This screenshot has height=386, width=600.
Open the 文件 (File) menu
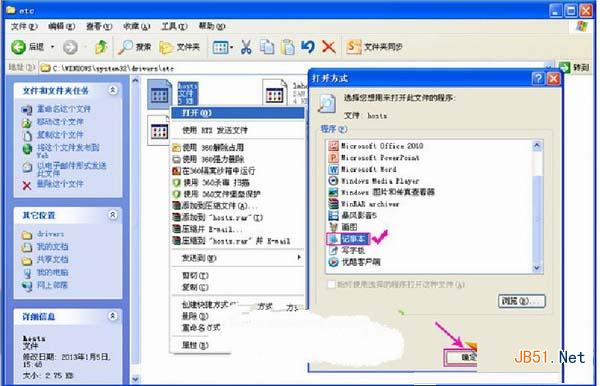click(x=24, y=26)
